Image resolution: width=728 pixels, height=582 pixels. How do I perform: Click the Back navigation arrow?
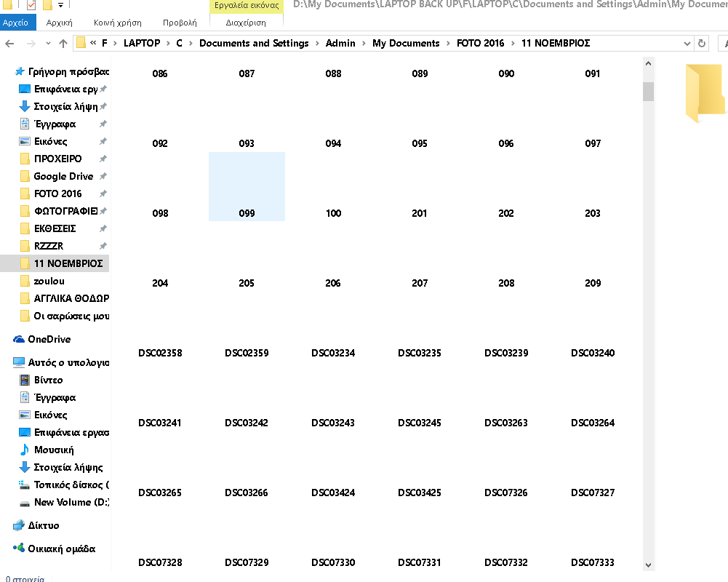tap(9, 44)
